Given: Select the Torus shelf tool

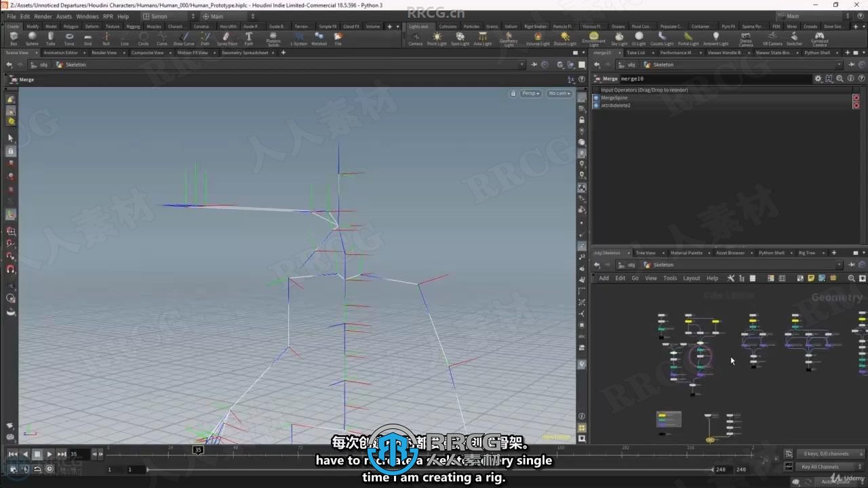Looking at the screenshot, I should point(69,39).
